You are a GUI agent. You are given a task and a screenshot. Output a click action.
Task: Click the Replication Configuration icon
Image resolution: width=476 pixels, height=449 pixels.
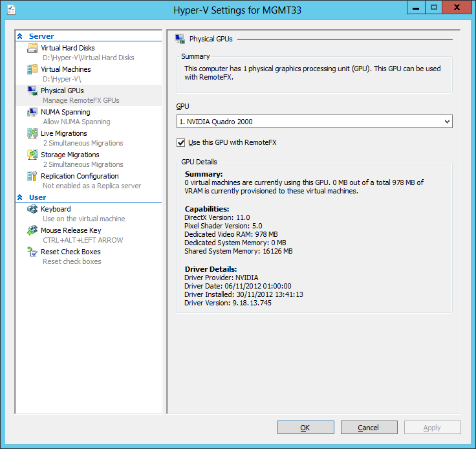pos(32,176)
